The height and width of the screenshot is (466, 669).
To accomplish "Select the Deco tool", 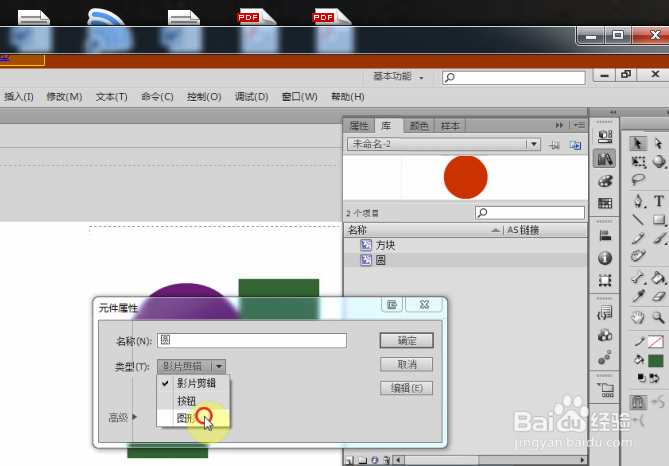I will [x=638, y=256].
